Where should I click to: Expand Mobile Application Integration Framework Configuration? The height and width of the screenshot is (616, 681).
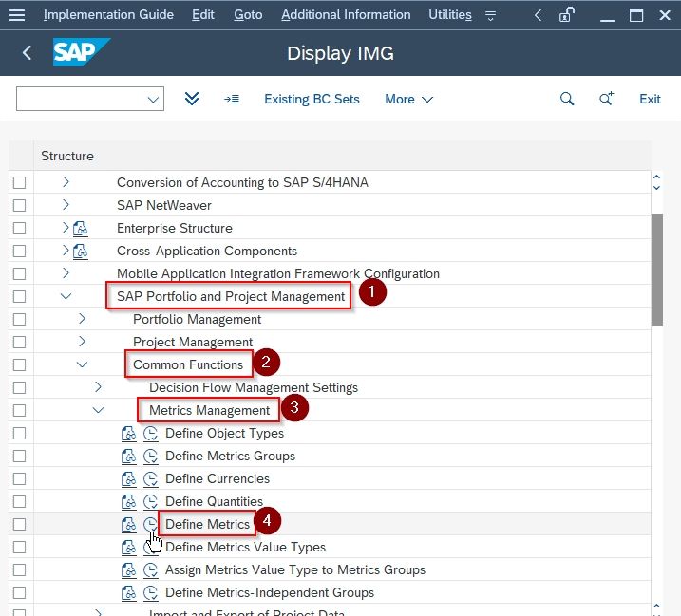click(x=66, y=273)
